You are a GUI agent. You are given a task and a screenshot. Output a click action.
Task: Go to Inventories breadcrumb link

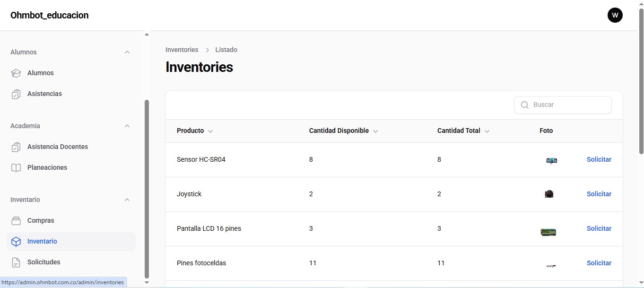click(x=182, y=50)
